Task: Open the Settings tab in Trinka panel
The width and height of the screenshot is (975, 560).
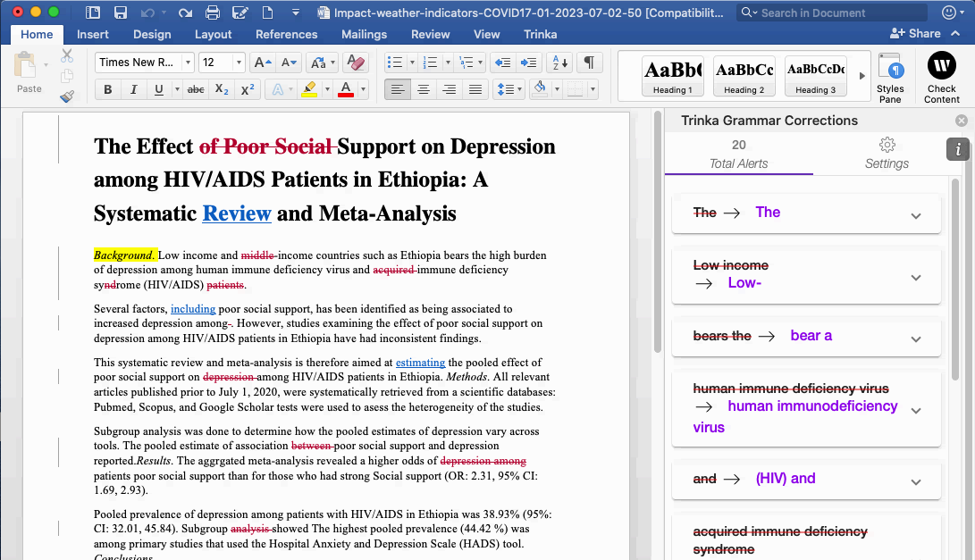Action: click(x=887, y=154)
